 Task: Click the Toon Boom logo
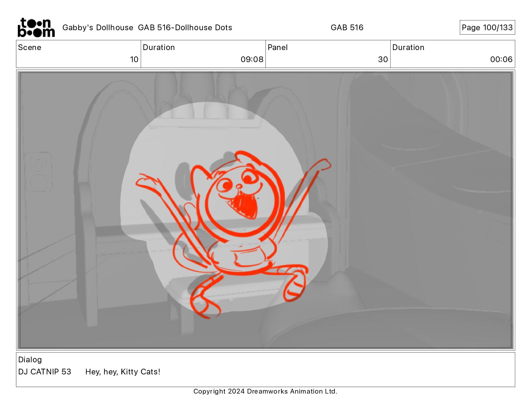pos(36,28)
